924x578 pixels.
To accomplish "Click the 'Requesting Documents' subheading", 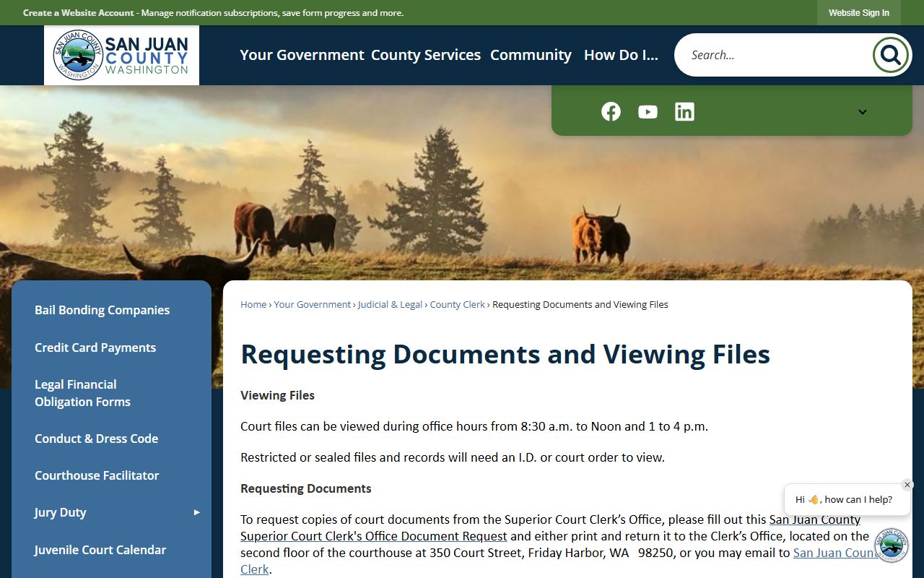I will pyautogui.click(x=306, y=488).
